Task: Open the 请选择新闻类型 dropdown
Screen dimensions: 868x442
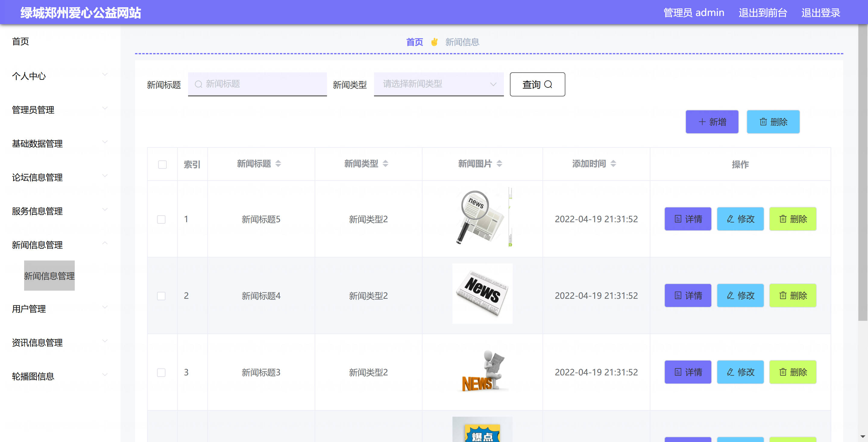Action: click(439, 84)
